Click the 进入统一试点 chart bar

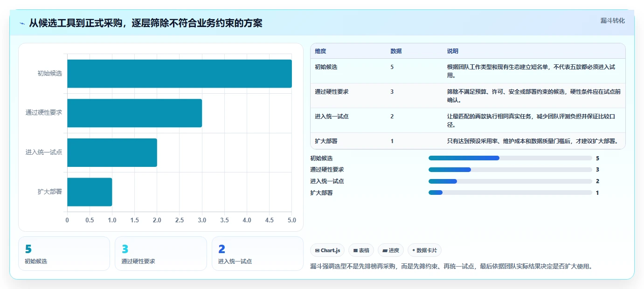click(112, 152)
